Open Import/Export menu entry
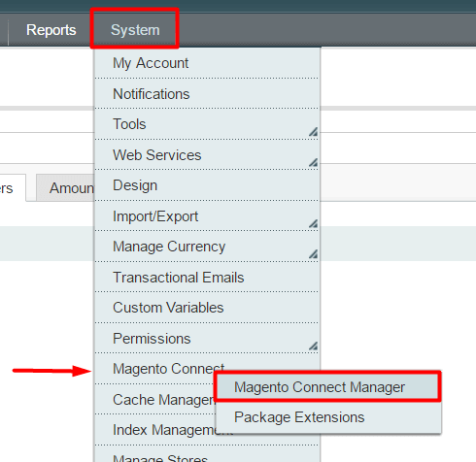476x462 pixels. (207, 216)
